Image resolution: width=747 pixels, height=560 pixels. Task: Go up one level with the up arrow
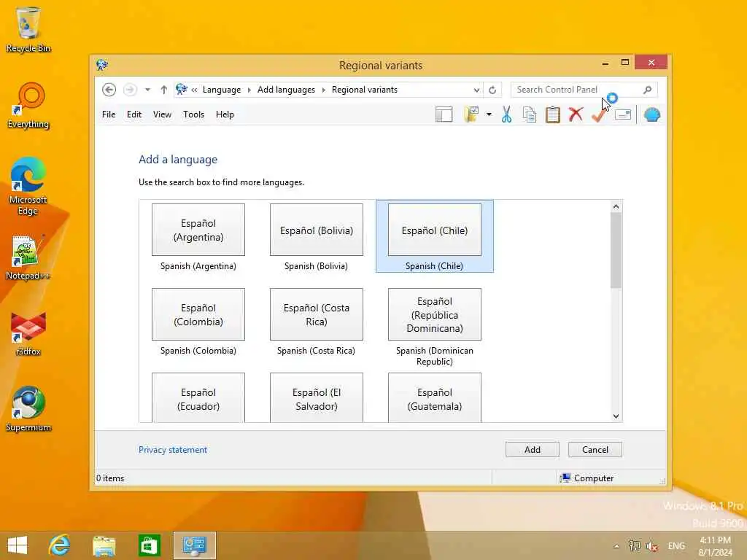[x=164, y=90]
